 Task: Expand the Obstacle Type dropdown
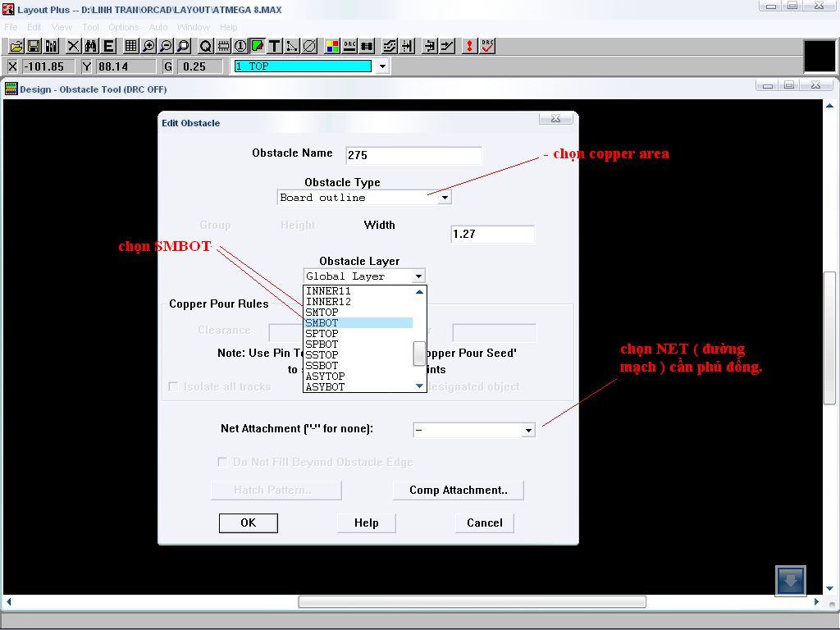tap(445, 198)
